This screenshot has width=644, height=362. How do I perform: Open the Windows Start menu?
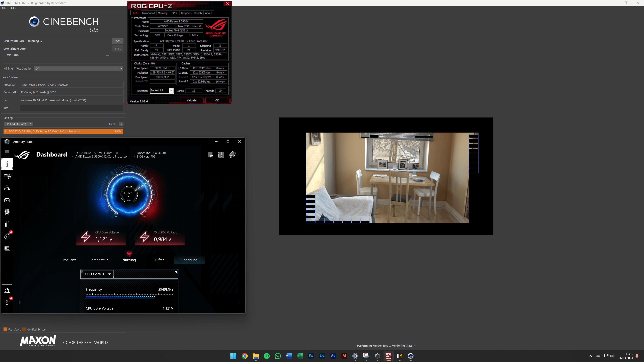pos(233,356)
